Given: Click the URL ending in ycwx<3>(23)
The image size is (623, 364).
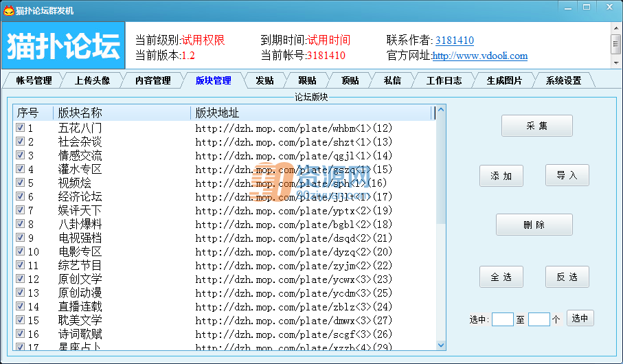Looking at the screenshot, I should pos(293,280).
